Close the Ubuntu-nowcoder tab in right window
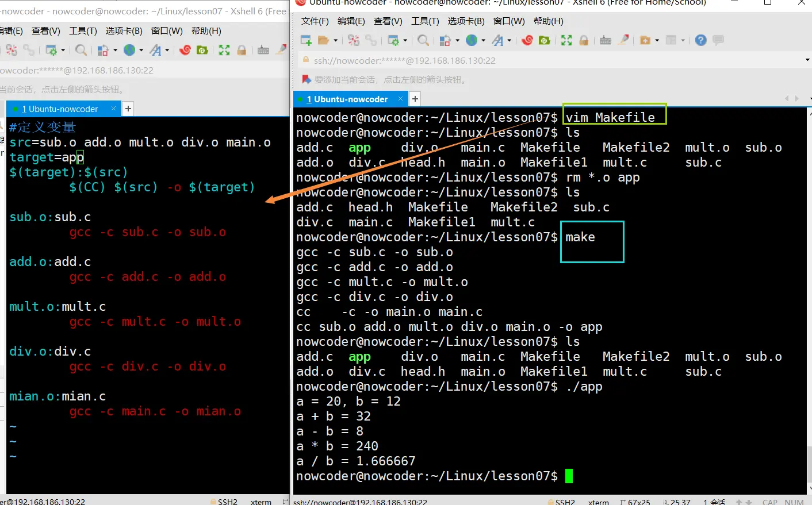Image resolution: width=812 pixels, height=505 pixels. pyautogui.click(x=401, y=99)
